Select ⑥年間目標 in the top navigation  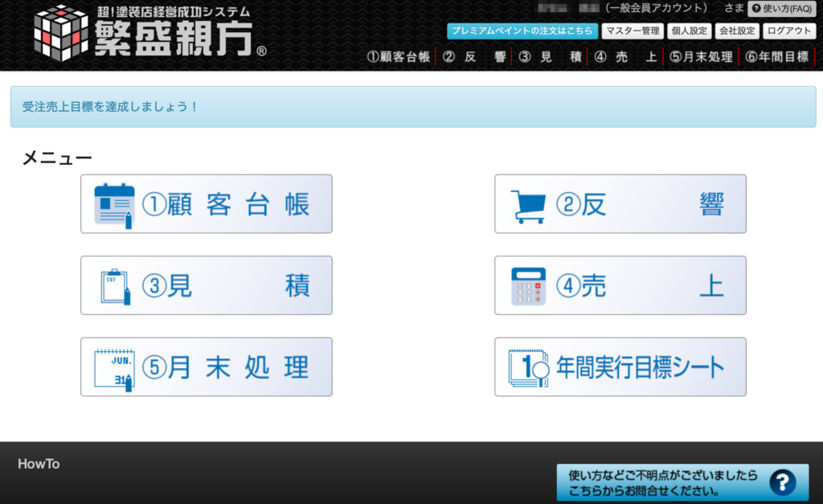777,57
